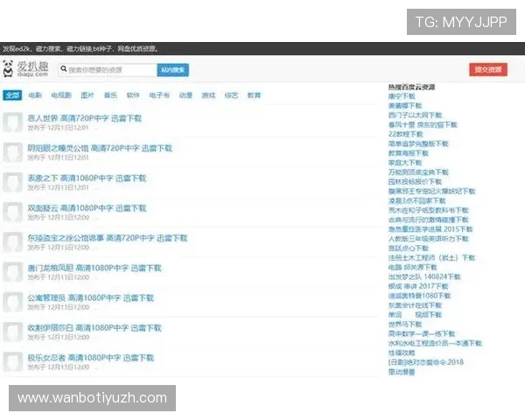Screen dimensions: 525x420
Task: Open 水利水电工程造价员一本通下载 link
Action: point(435,343)
